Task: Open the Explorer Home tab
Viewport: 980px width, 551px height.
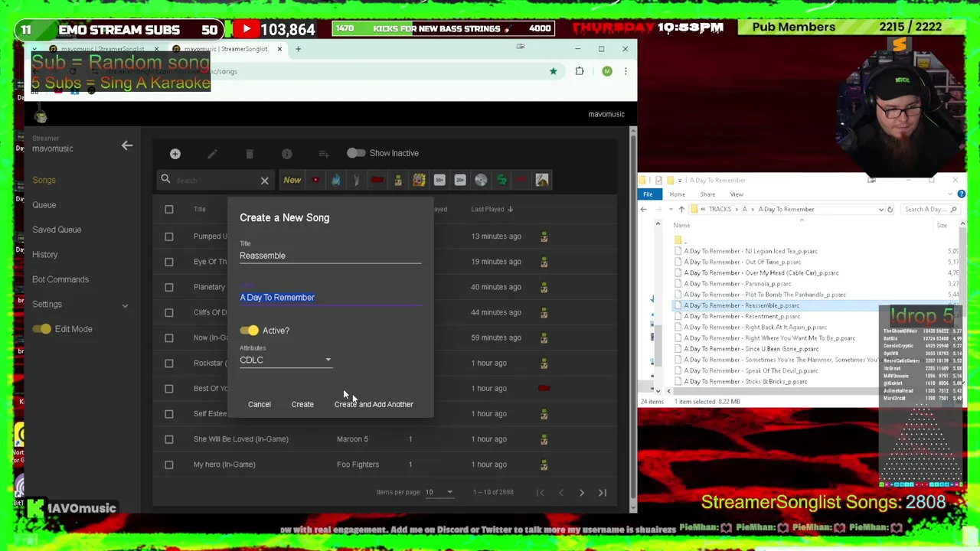Action: pos(677,194)
